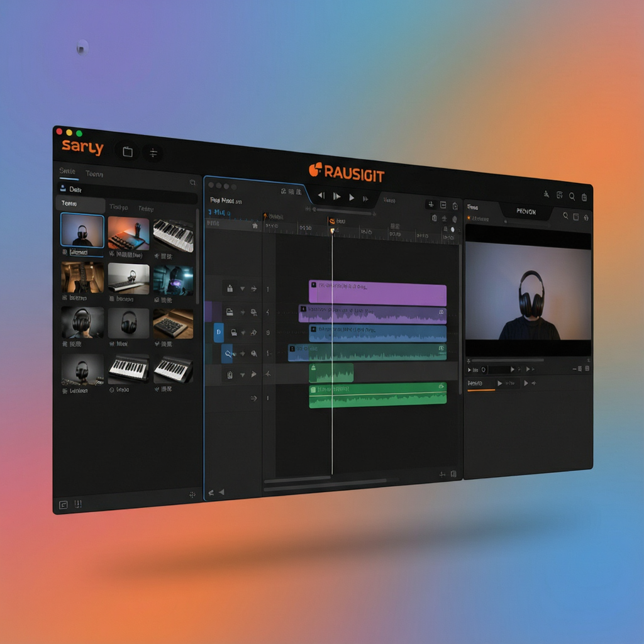The width and height of the screenshot is (644, 644).
Task: Select the PEOIOK tab in the preview panel
Action: [x=526, y=211]
